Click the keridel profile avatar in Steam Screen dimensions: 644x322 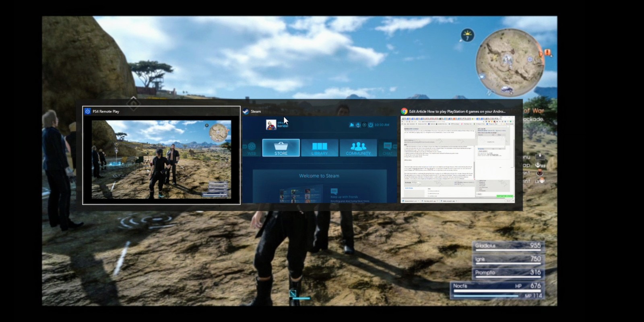point(271,125)
